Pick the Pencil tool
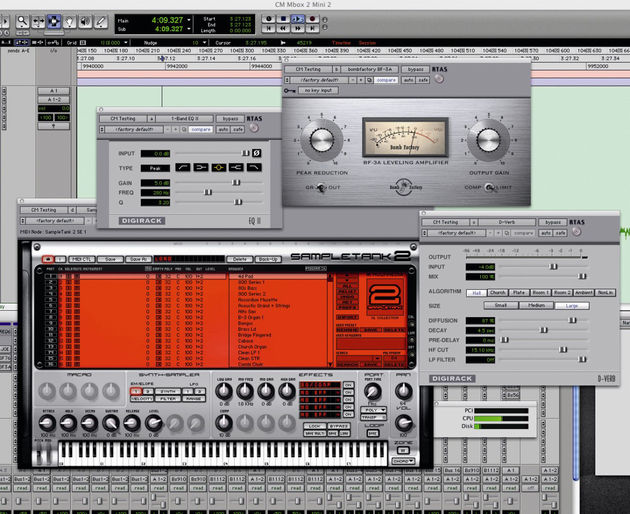630x514 pixels. (100, 21)
